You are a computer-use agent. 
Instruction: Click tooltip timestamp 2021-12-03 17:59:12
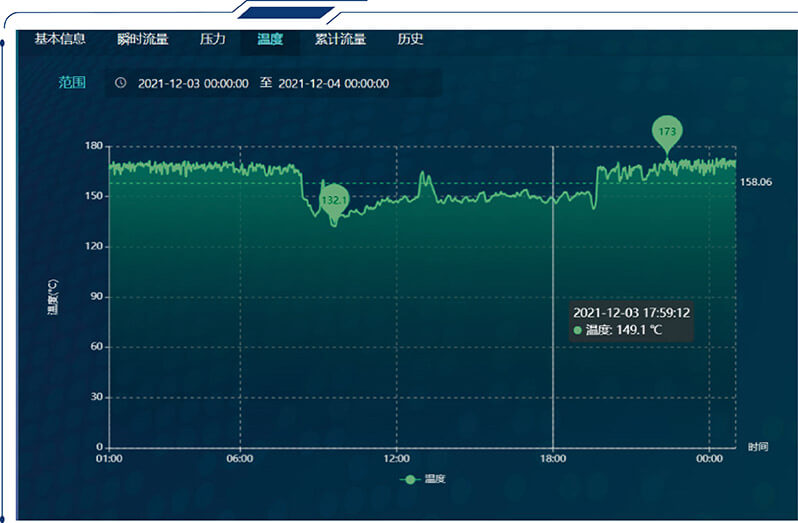(x=632, y=313)
